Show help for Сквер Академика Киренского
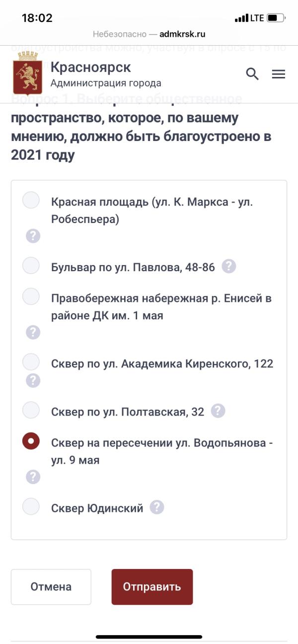 tap(33, 380)
